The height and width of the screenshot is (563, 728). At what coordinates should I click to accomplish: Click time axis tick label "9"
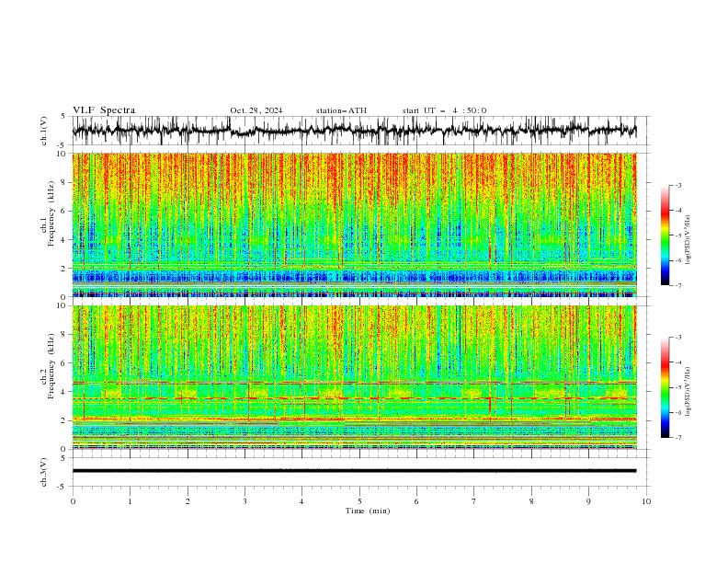click(x=588, y=501)
